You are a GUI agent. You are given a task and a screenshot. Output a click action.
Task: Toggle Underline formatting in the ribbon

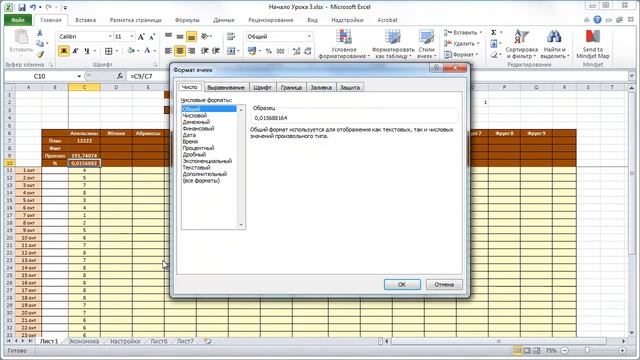pos(87,51)
